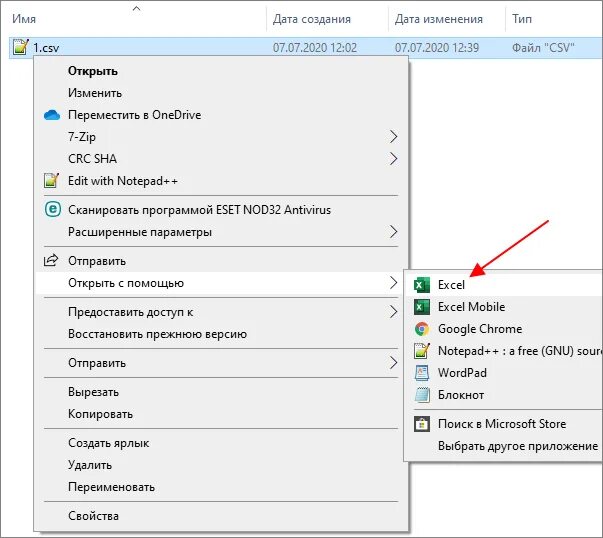Screen dimensions: 603x538
Task: Click the Excel Mobile icon
Action: (x=421, y=307)
